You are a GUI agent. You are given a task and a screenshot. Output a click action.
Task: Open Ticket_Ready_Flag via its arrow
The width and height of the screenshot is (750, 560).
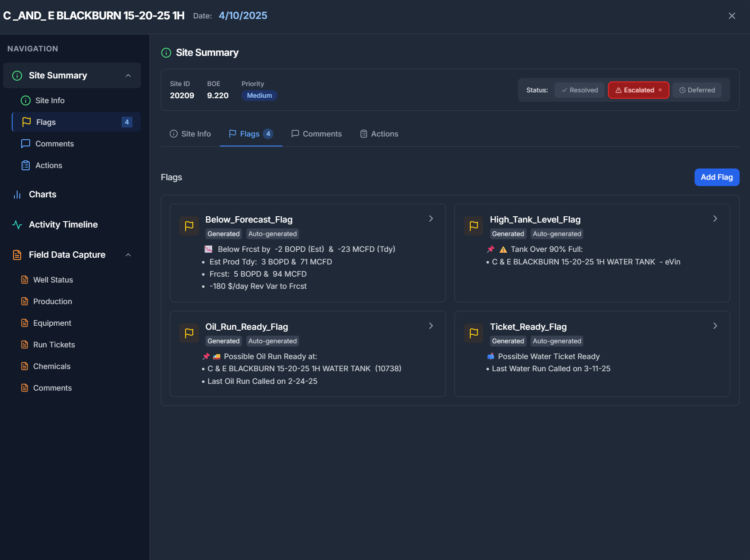point(715,325)
